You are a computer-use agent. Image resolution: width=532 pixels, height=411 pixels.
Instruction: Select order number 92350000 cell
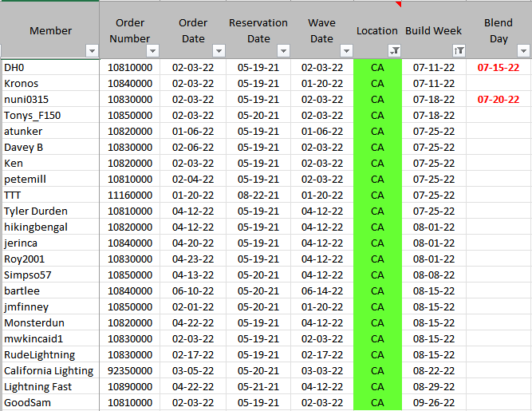(130, 371)
